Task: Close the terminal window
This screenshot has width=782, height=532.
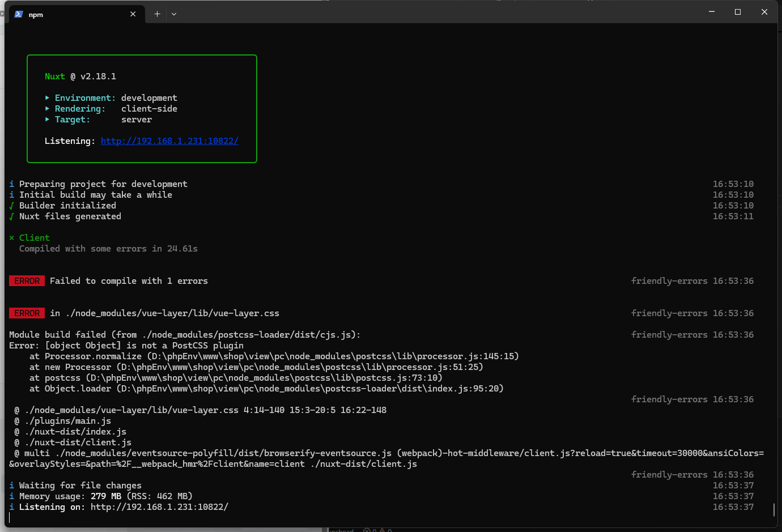Action: [x=764, y=12]
